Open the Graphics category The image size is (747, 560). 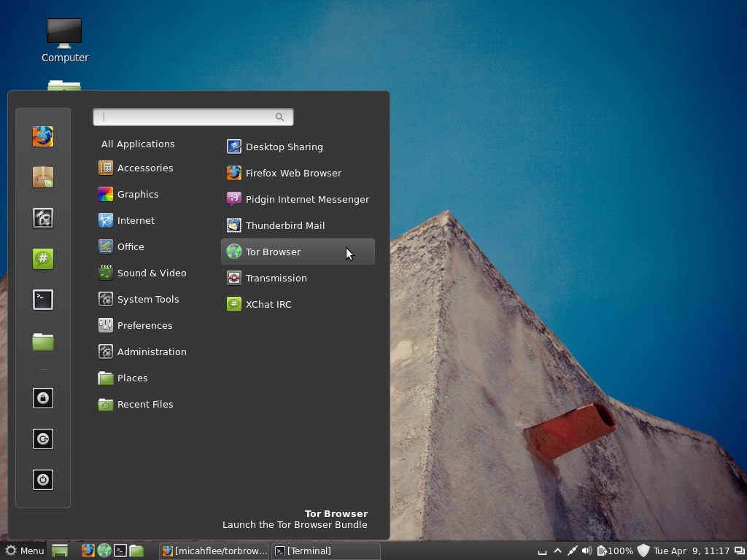pos(139,194)
